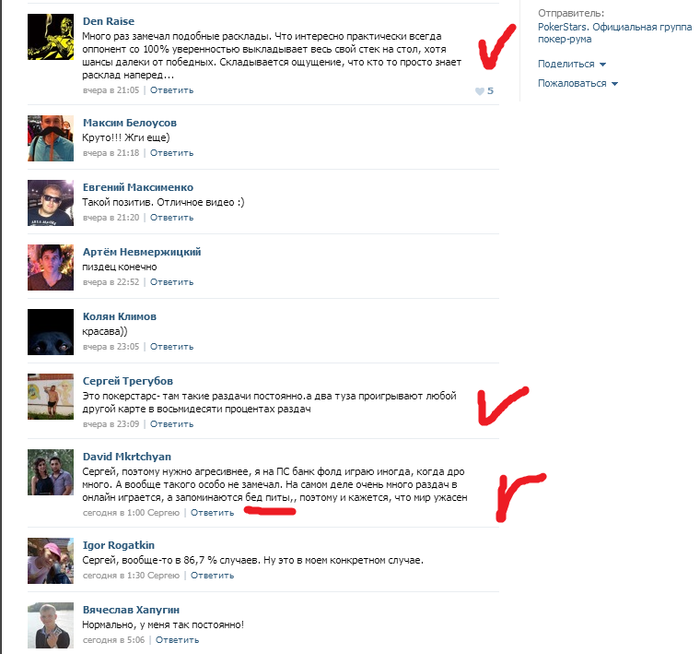Click the heart like icon on Den Raise comment
The height and width of the screenshot is (654, 700).
pos(479,91)
